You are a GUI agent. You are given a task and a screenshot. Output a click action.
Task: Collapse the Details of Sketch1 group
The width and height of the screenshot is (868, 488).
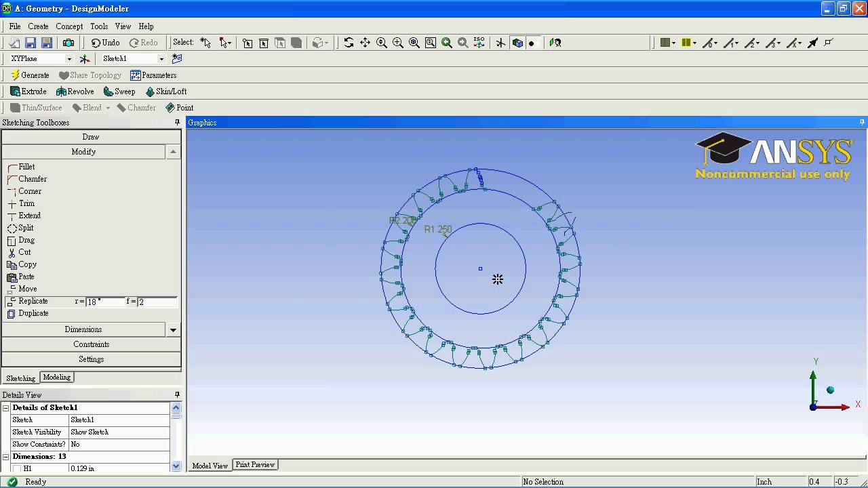point(6,407)
